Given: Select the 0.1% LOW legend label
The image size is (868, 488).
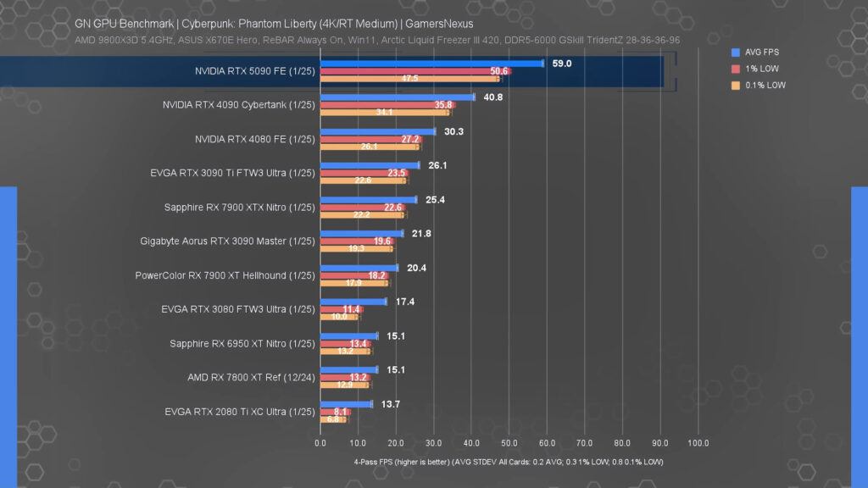Looking at the screenshot, I should coord(765,86).
